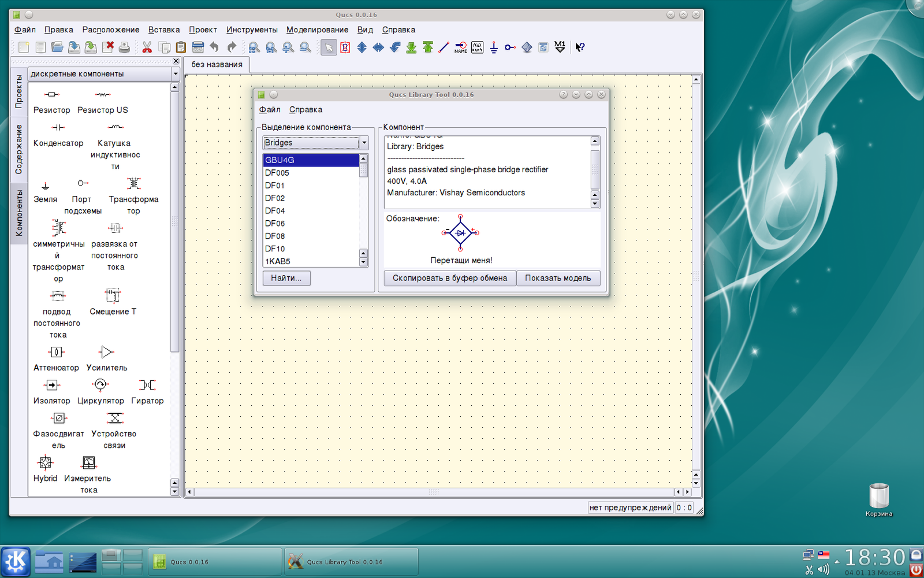Mirror selection about the Y axis
This screenshot has width=924, height=578.
(378, 47)
